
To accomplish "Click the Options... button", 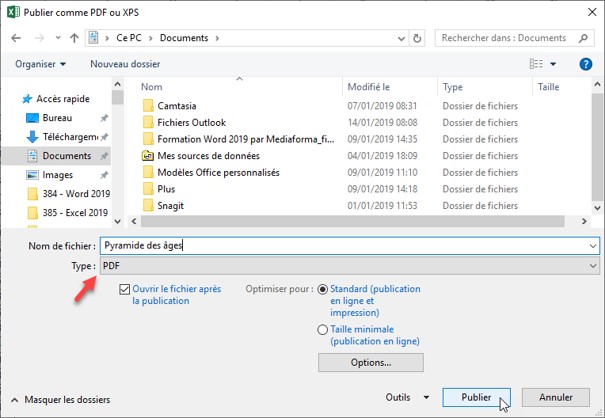I will pyautogui.click(x=370, y=362).
